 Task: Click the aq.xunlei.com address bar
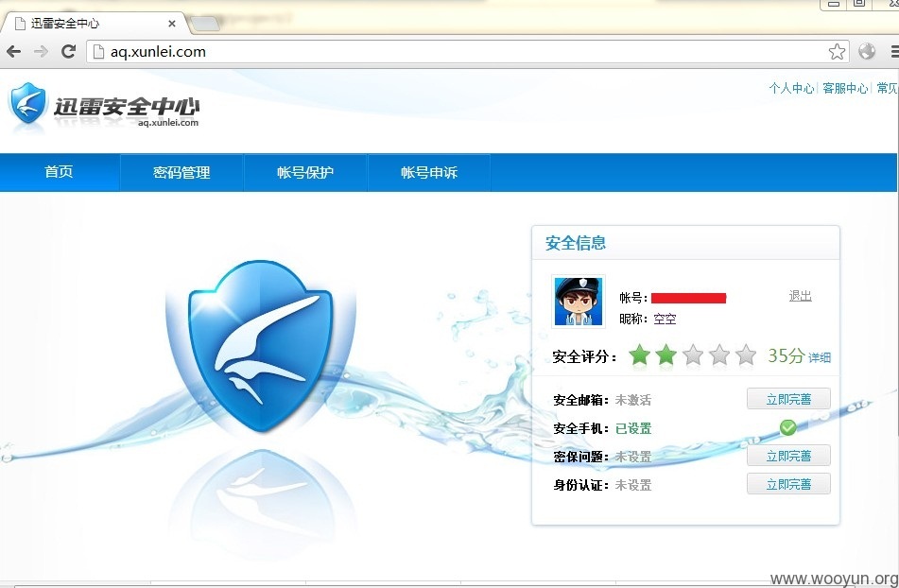click(x=470, y=52)
